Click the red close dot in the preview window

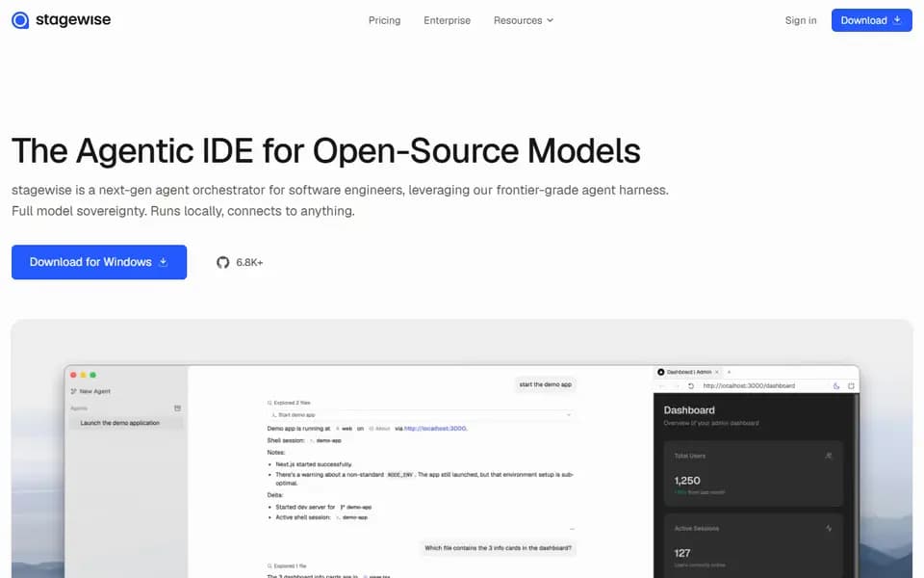click(74, 375)
